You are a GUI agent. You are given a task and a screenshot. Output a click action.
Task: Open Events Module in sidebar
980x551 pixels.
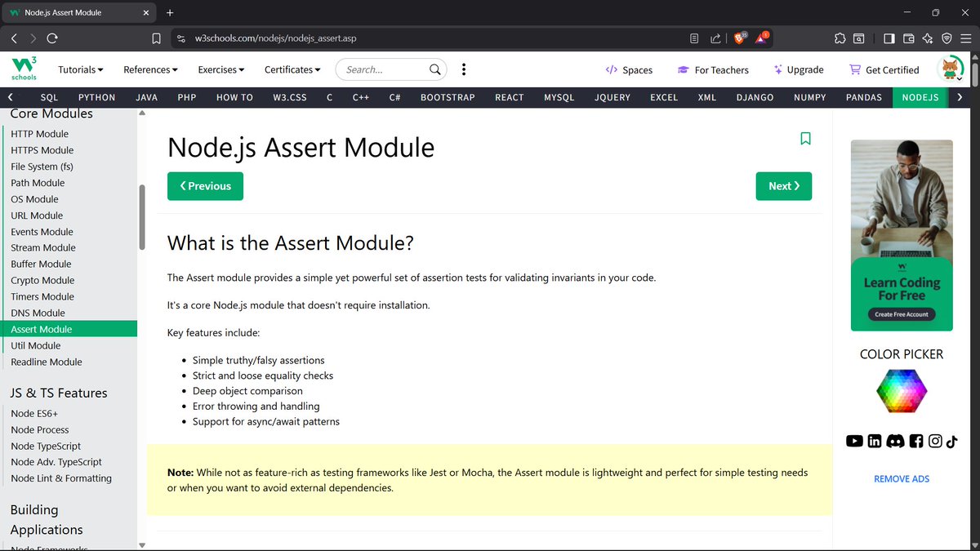42,232
